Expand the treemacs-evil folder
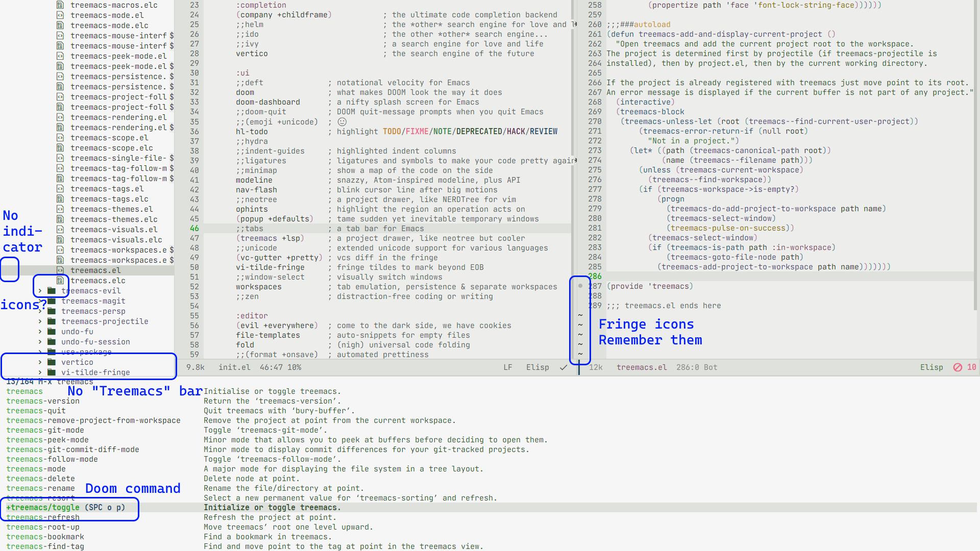 (x=39, y=291)
